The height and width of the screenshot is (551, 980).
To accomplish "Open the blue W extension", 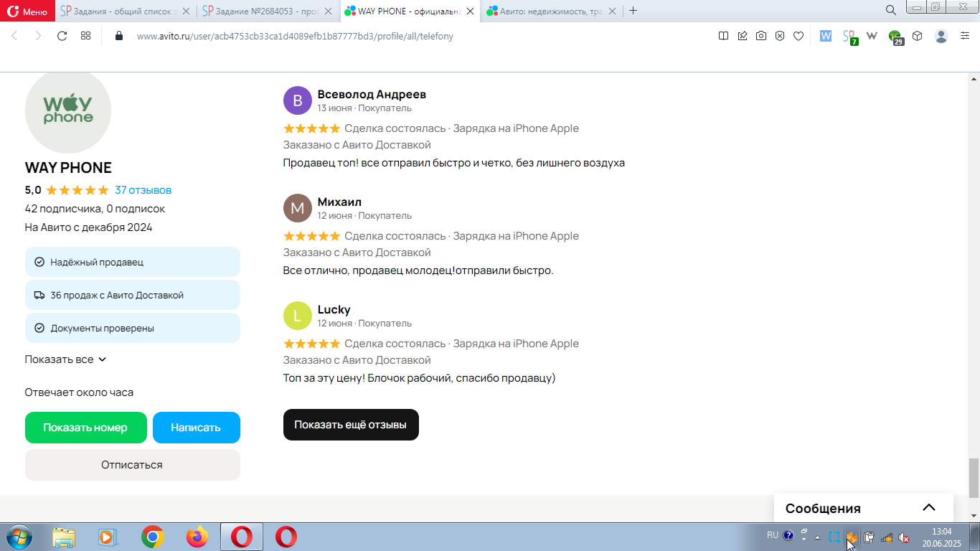I will (826, 36).
